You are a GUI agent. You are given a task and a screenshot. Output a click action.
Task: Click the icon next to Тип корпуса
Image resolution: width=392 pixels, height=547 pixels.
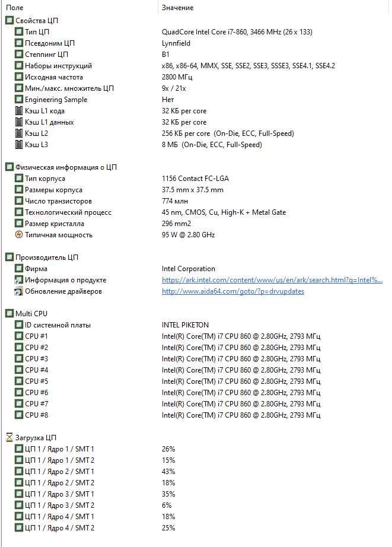coord(19,179)
